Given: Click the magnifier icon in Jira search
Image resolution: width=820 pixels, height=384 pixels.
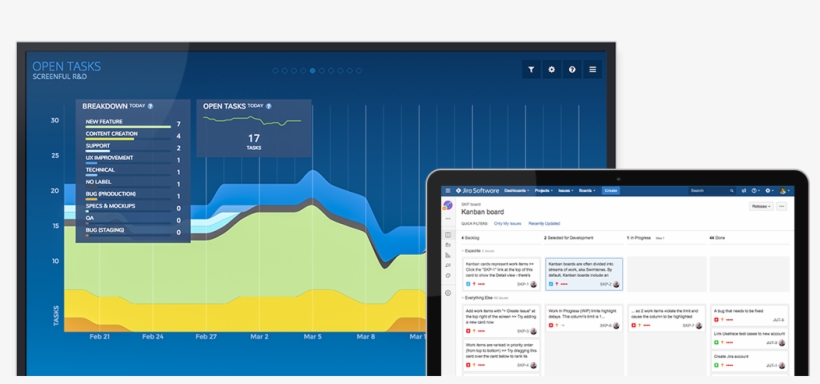Looking at the screenshot, I should point(732,191).
